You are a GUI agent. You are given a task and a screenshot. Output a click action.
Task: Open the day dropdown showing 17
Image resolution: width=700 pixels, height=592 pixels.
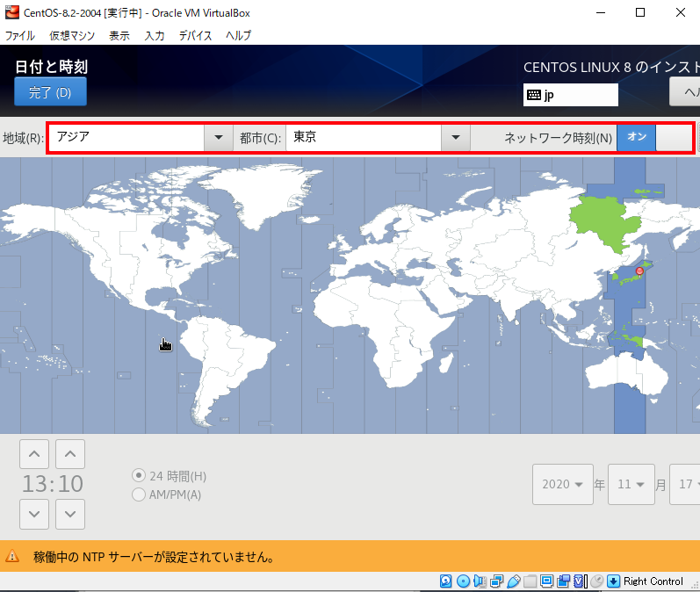(x=685, y=484)
